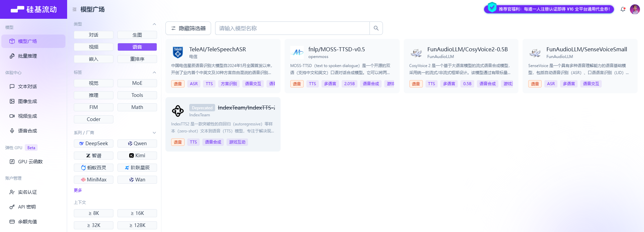
Task: Open deprecated IndexTeam/IndexTTS model card
Action: 223,124
